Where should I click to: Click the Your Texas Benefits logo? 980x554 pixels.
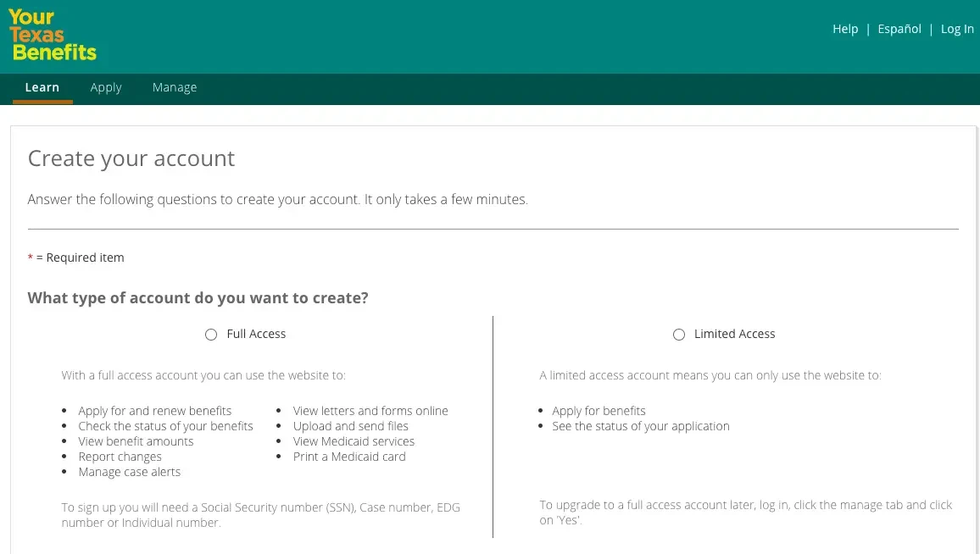[x=53, y=35]
